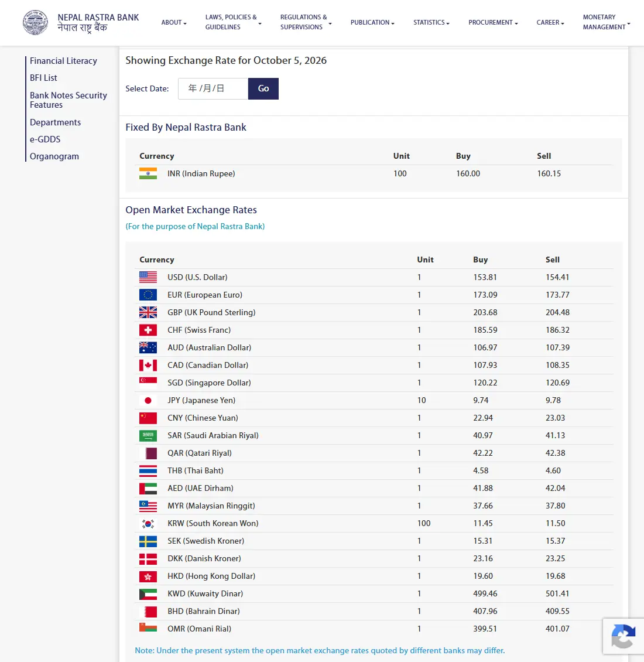Open Departments in the sidebar
The height and width of the screenshot is (662, 644).
[55, 122]
